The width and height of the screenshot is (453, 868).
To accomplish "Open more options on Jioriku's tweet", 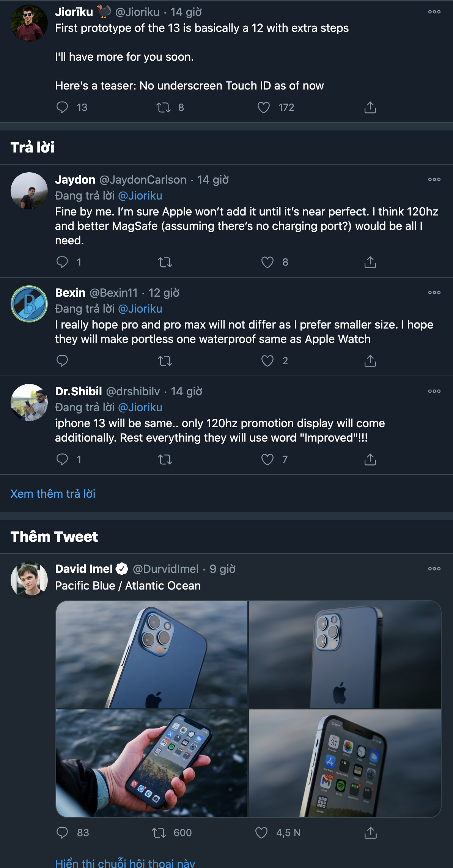I will point(434,12).
